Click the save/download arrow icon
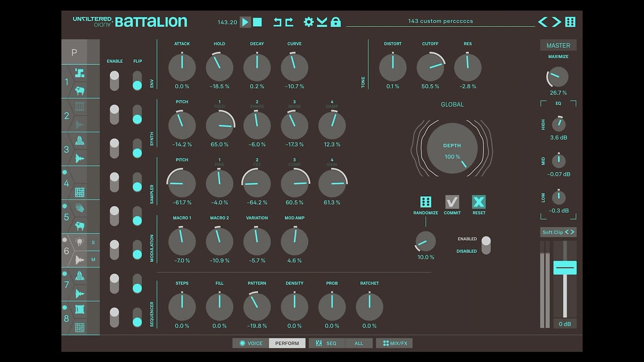Screen dimensions: 644x362 coord(322,22)
